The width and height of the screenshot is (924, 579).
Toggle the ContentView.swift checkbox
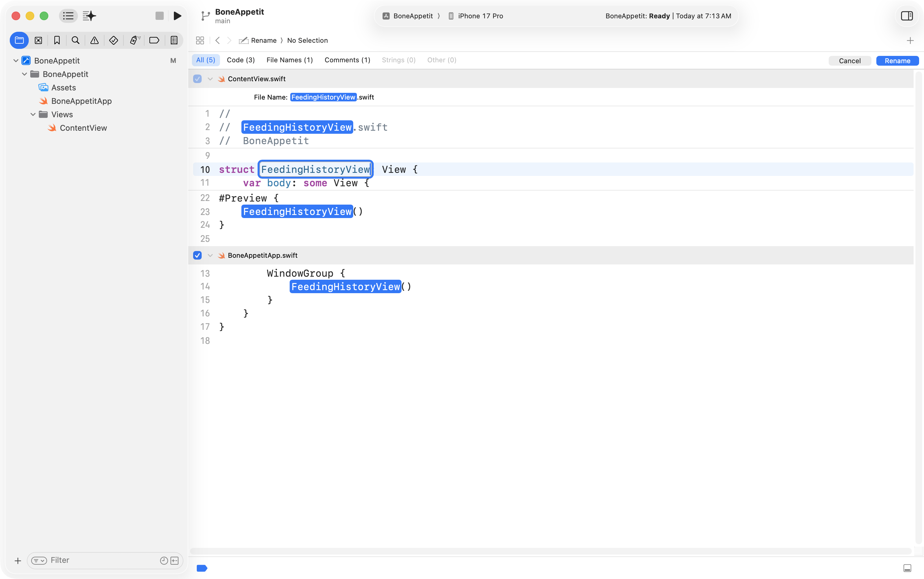197,79
